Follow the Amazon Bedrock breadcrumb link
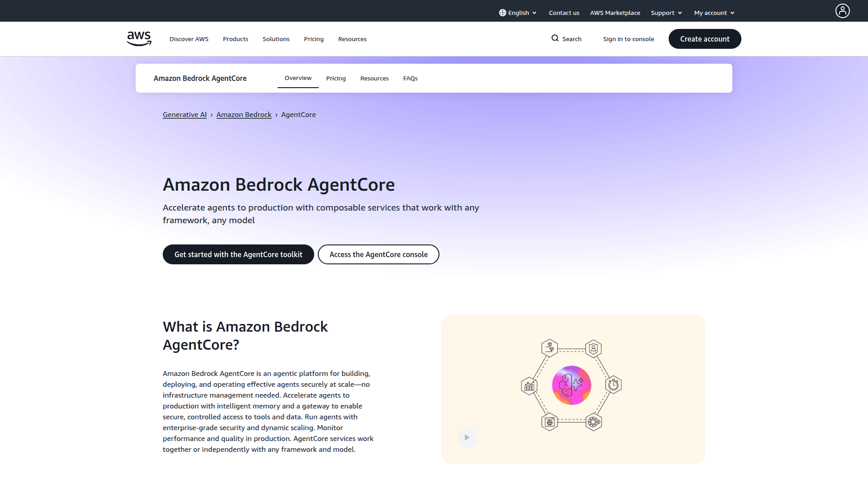The height and width of the screenshot is (488, 868). [x=244, y=114]
